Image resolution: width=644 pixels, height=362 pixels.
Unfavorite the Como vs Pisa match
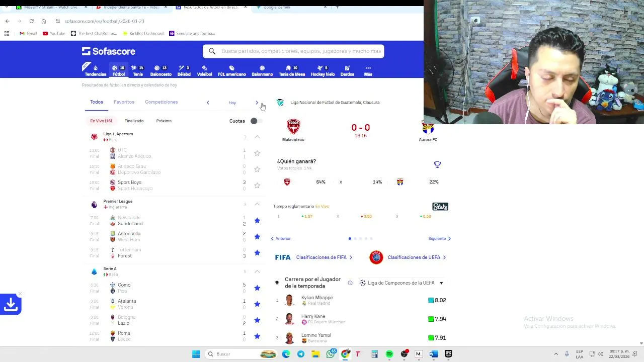[257, 288]
